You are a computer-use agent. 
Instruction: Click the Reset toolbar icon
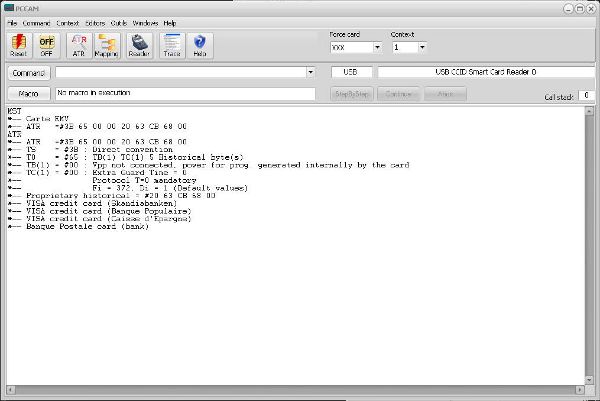click(x=19, y=46)
